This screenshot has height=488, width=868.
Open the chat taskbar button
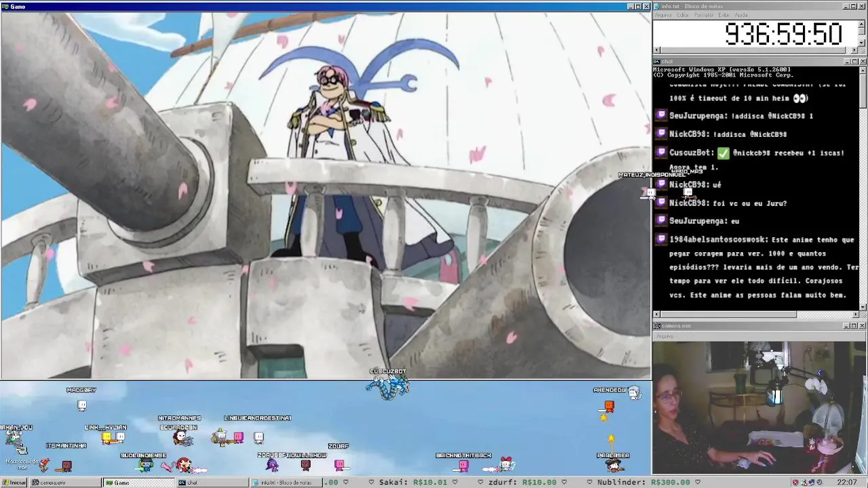coord(212,483)
